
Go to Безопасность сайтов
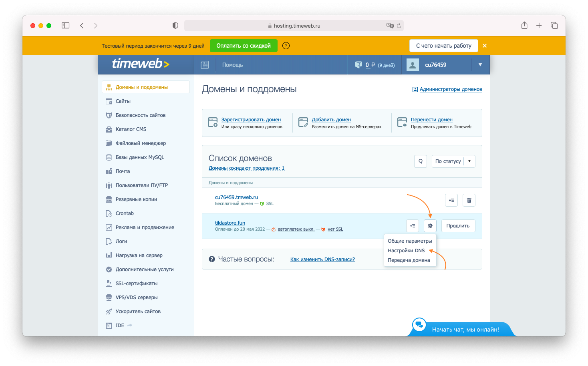140,115
